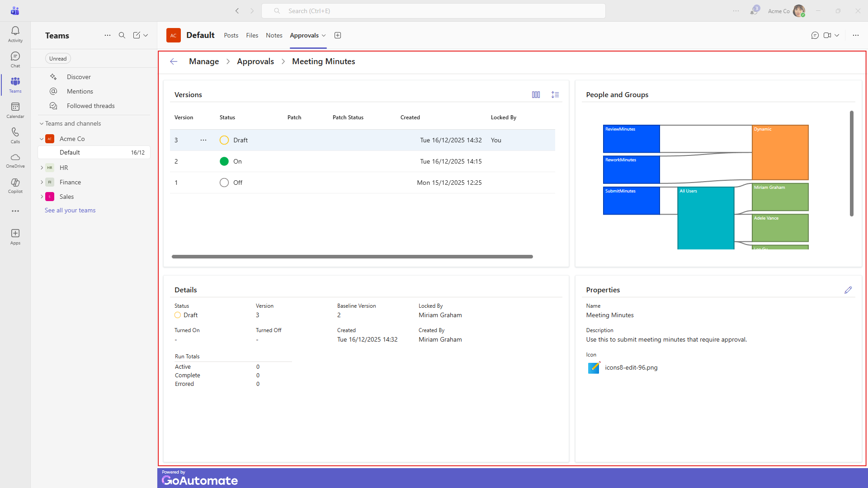This screenshot has height=488, width=868.
Task: Click the pencil edit icon in Properties
Action: [x=848, y=290]
